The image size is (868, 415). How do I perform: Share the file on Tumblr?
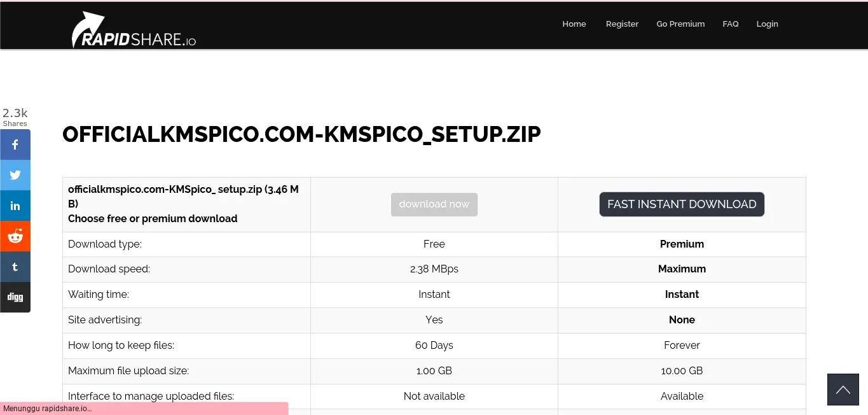click(15, 267)
